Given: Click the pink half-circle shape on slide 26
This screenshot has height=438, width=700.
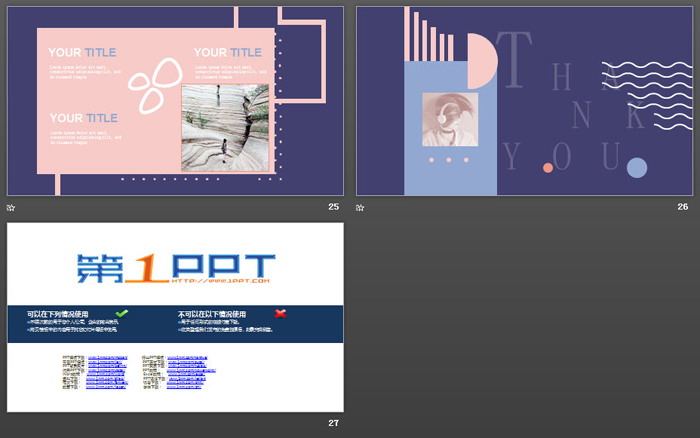Looking at the screenshot, I should pos(483,61).
